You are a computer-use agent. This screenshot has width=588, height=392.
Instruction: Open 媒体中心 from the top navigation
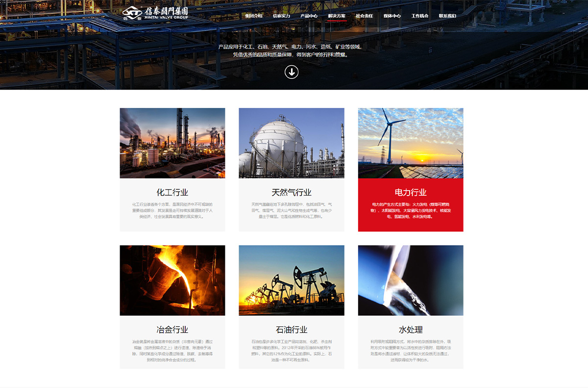click(392, 16)
